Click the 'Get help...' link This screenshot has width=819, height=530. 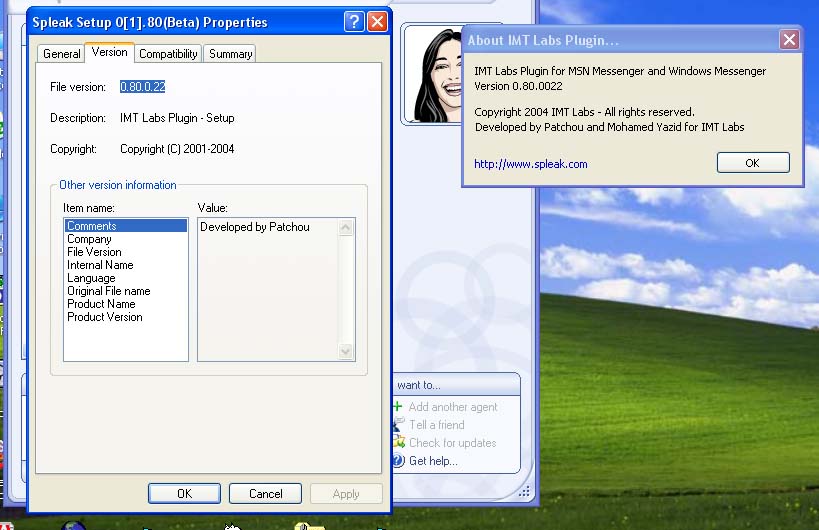point(433,461)
